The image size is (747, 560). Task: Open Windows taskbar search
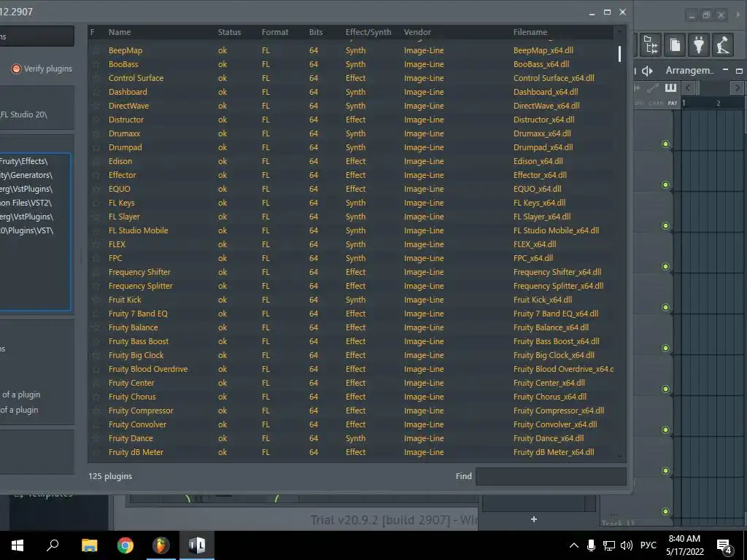coord(53,545)
